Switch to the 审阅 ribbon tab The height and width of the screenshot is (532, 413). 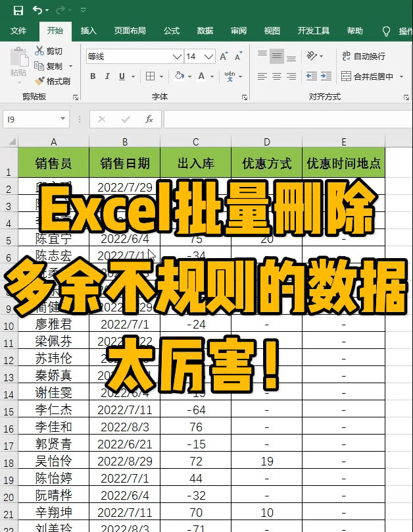coord(239,31)
